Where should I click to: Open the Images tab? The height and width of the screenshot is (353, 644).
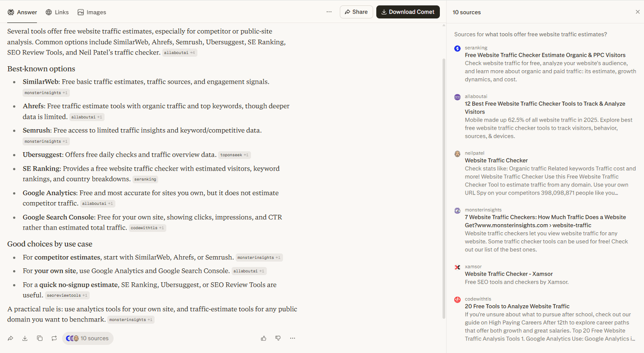point(92,12)
